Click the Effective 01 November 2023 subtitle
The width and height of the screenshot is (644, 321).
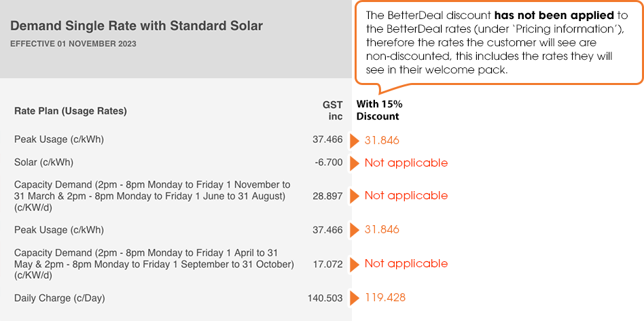[73, 44]
